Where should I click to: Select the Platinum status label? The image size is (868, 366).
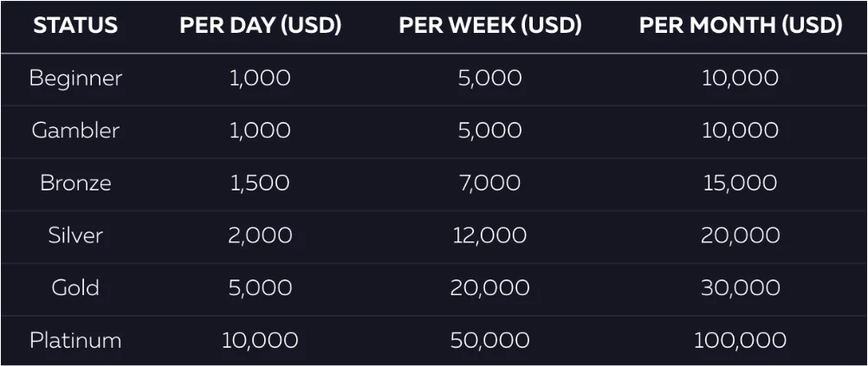75,341
